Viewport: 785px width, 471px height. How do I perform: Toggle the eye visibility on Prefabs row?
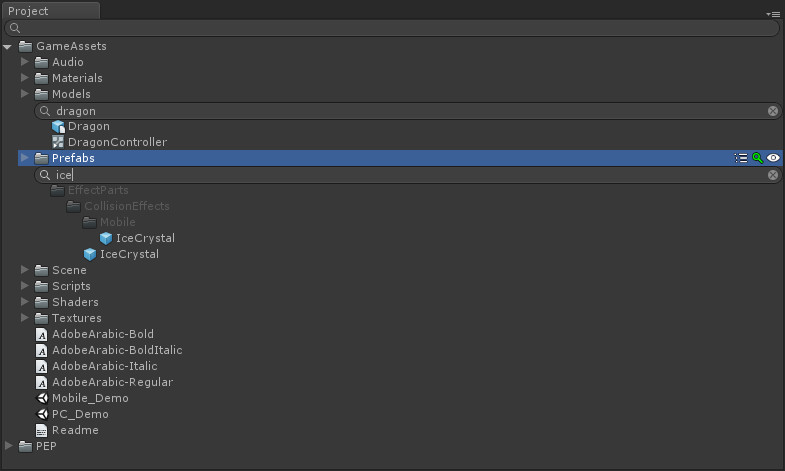[773, 158]
